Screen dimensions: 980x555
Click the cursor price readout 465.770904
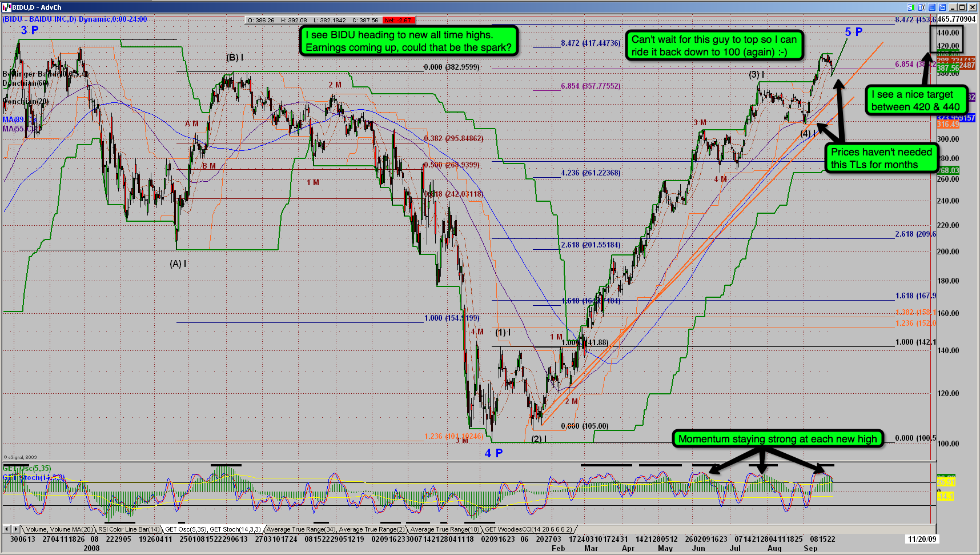957,19
